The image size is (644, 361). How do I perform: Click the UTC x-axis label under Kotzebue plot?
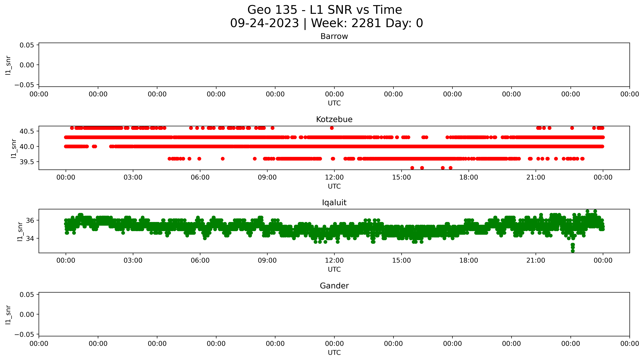coord(334,186)
